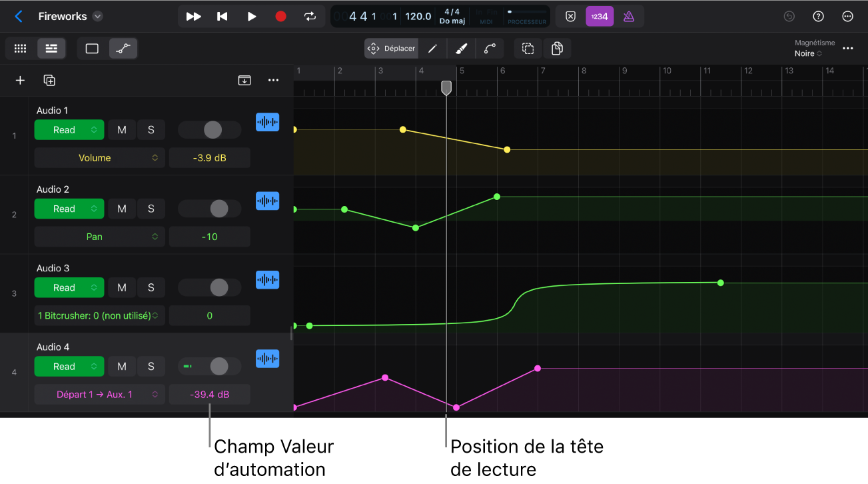Open Audio 1 Read automation mode

pyautogui.click(x=69, y=130)
